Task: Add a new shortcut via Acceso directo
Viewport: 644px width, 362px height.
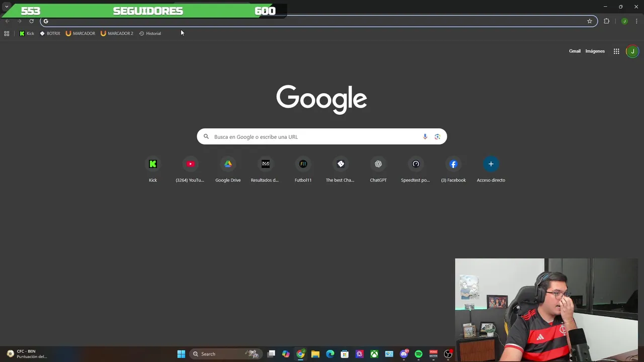Action: (x=491, y=170)
